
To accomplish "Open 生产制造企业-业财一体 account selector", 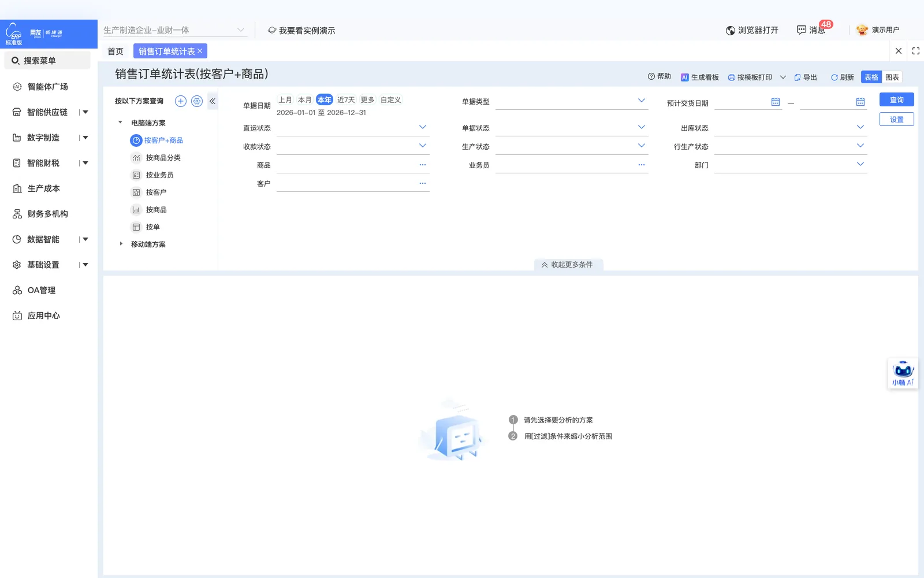I will point(174,30).
